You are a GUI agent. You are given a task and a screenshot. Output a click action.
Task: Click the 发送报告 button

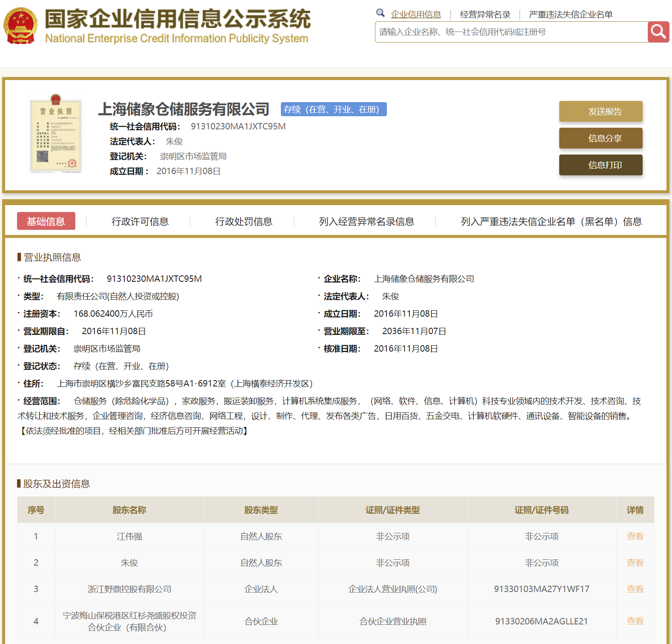click(x=601, y=112)
